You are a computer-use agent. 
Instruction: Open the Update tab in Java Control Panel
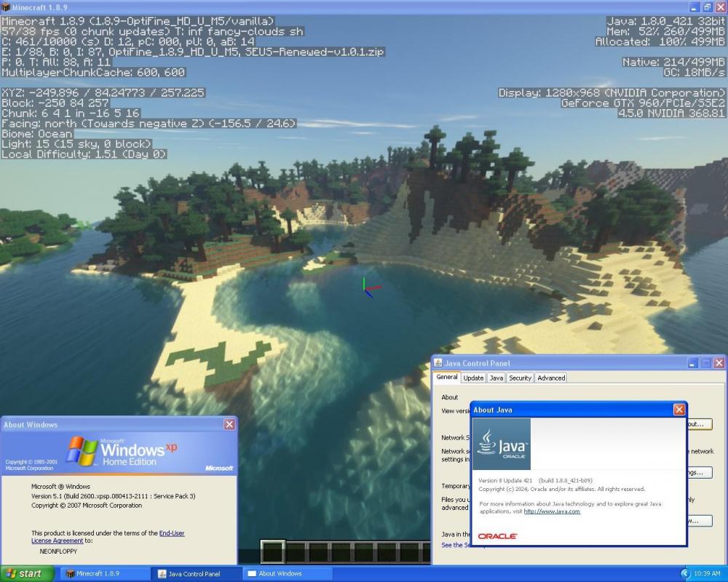[x=473, y=378]
